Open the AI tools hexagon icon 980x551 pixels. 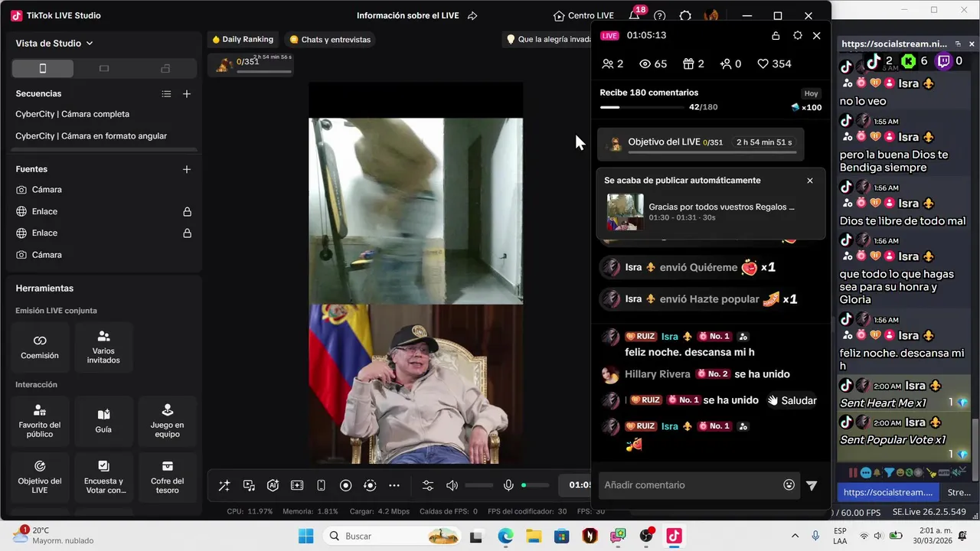(273, 485)
